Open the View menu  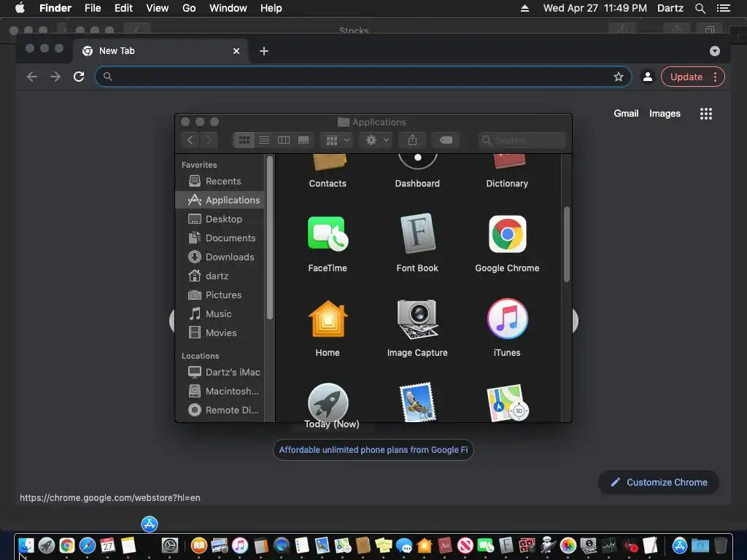[158, 8]
